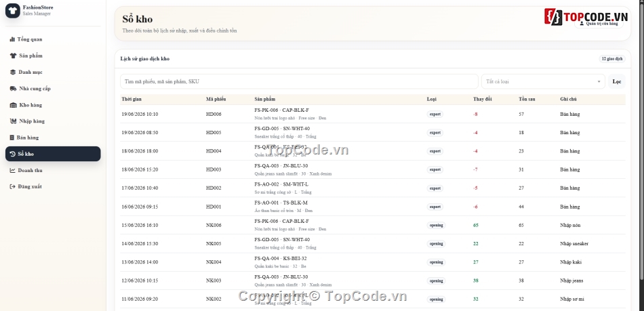Click the Nhà cung cấp truck icon

(13, 89)
